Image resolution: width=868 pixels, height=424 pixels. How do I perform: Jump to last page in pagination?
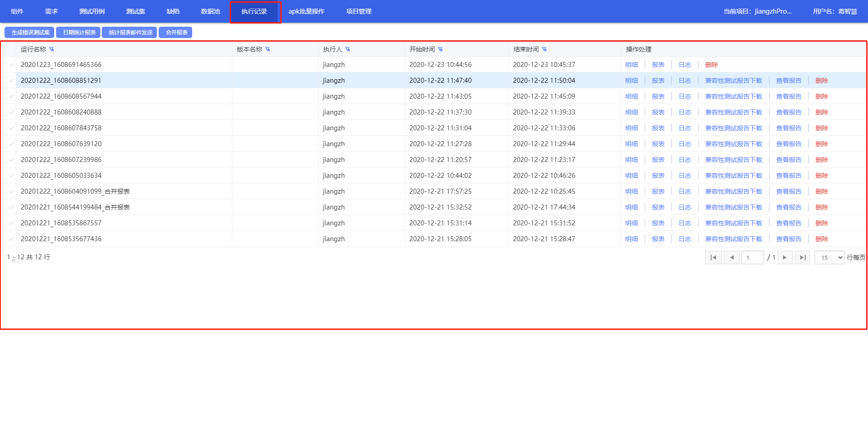click(802, 257)
